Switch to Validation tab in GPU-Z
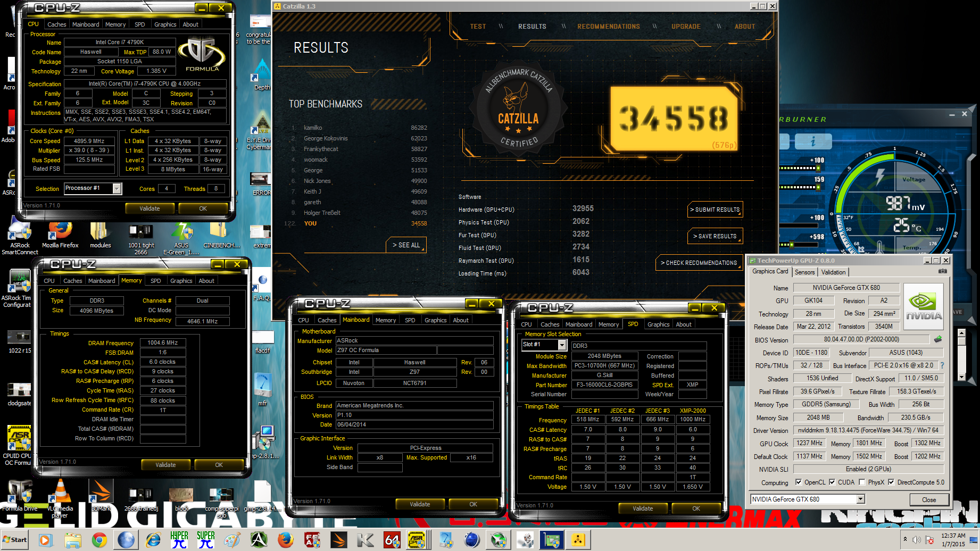980x551 pixels. pos(833,272)
